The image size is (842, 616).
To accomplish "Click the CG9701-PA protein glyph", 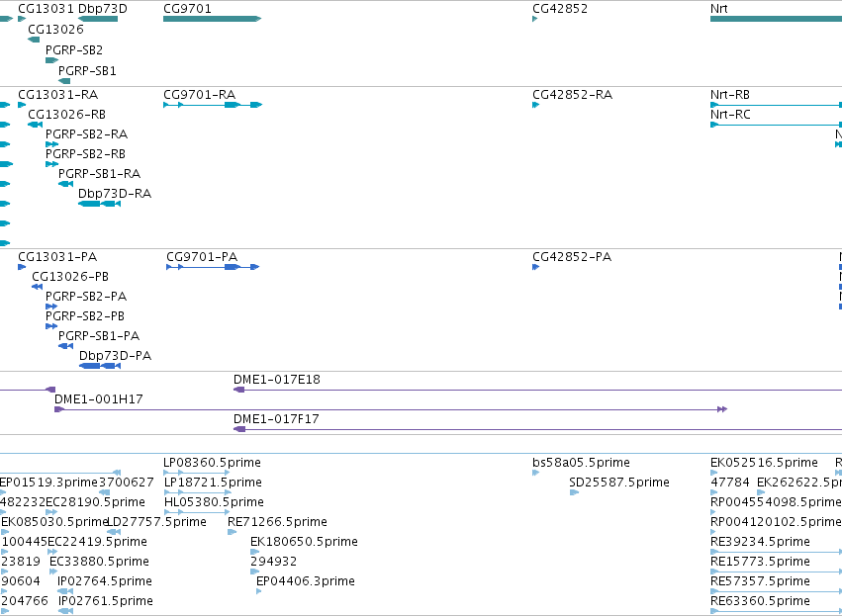I will [x=213, y=267].
